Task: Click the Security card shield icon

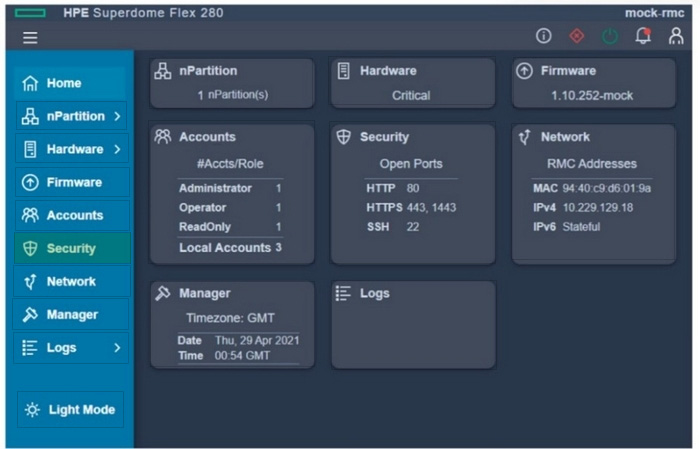Action: [x=343, y=137]
